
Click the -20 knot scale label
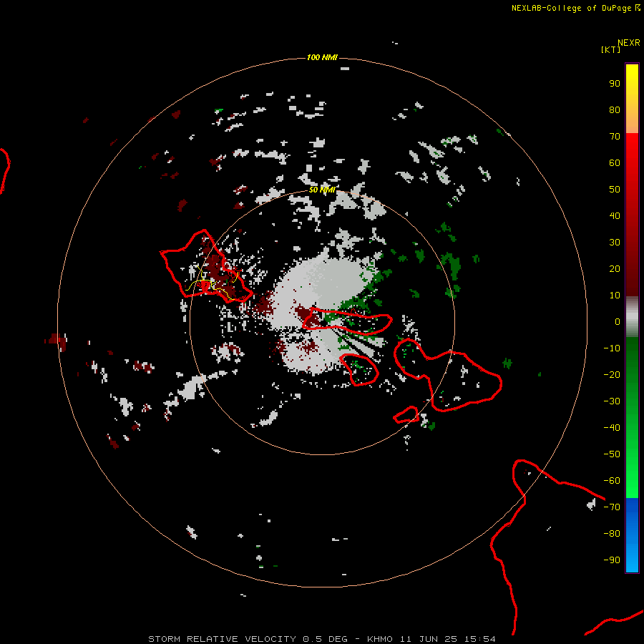[612, 374]
